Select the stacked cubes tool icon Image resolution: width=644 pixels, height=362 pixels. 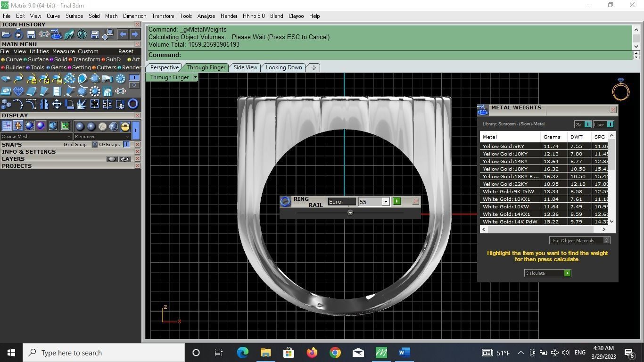click(x=6, y=104)
